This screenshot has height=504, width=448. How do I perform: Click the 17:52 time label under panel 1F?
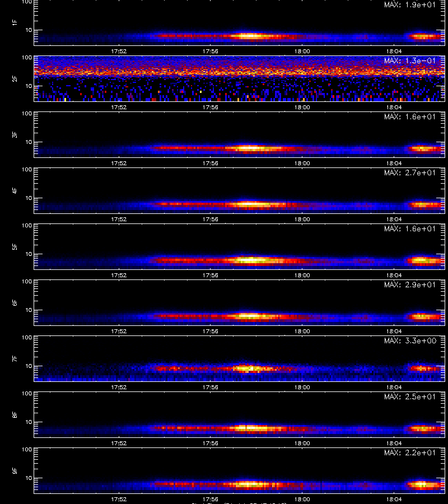tap(119, 52)
